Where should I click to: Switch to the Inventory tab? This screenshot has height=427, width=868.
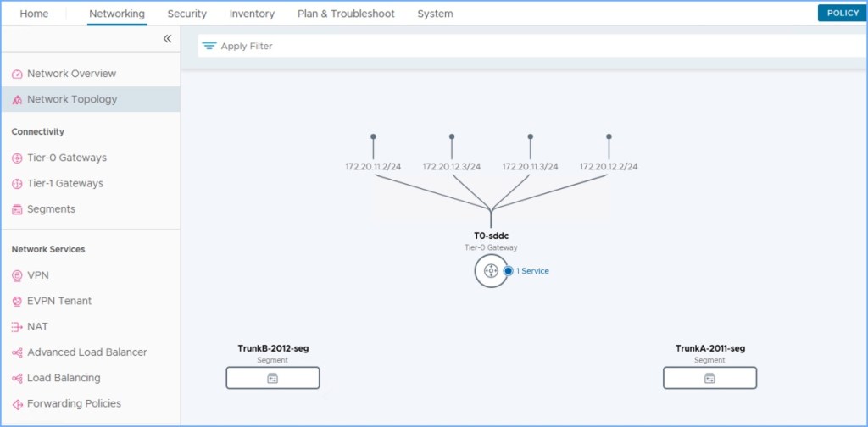click(x=252, y=14)
